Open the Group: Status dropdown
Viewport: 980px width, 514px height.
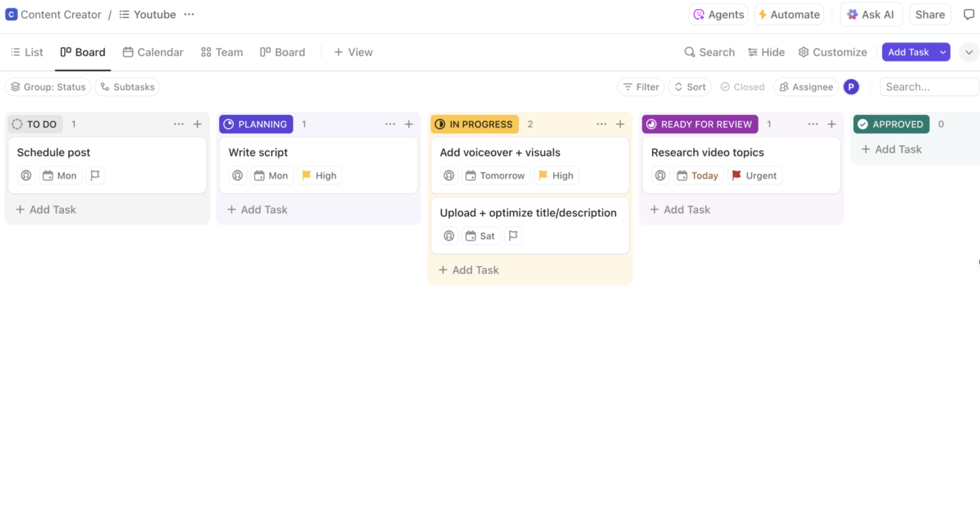[48, 87]
